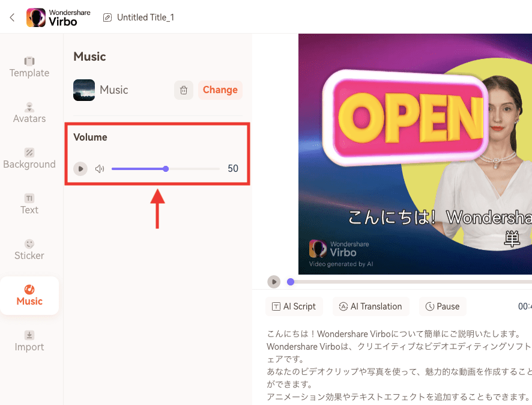
Task: Rename the project Untitled Title_1
Action: (145, 17)
